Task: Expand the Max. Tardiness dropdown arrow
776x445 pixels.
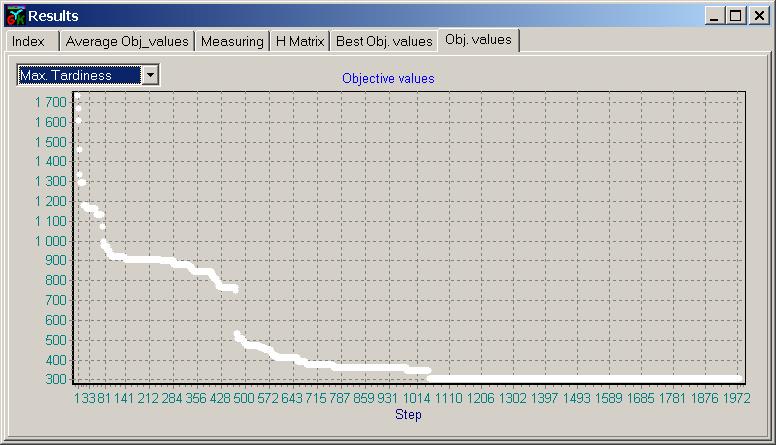Action: 150,75
